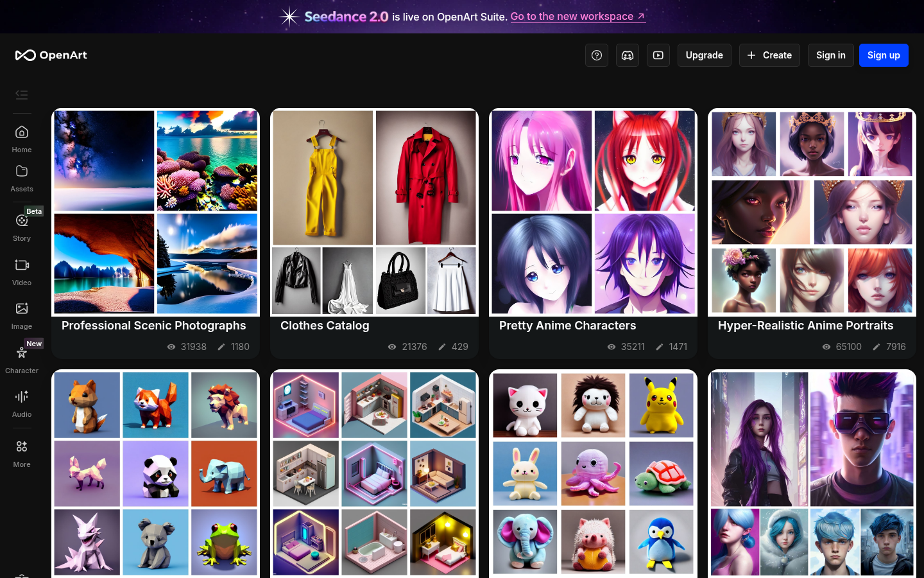Click the low-poly panda thumbnail
Image resolution: width=924 pixels, height=578 pixels.
[155, 473]
